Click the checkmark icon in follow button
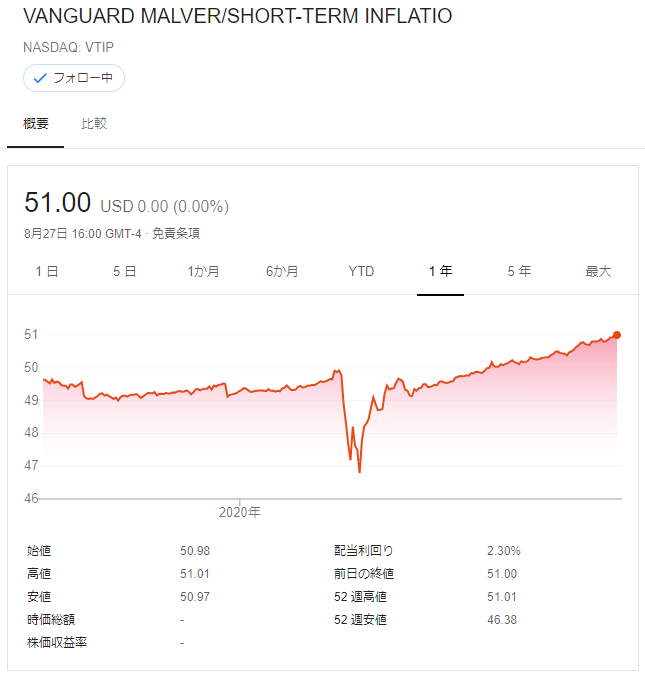Image resolution: width=645 pixels, height=678 pixels. [x=40, y=78]
